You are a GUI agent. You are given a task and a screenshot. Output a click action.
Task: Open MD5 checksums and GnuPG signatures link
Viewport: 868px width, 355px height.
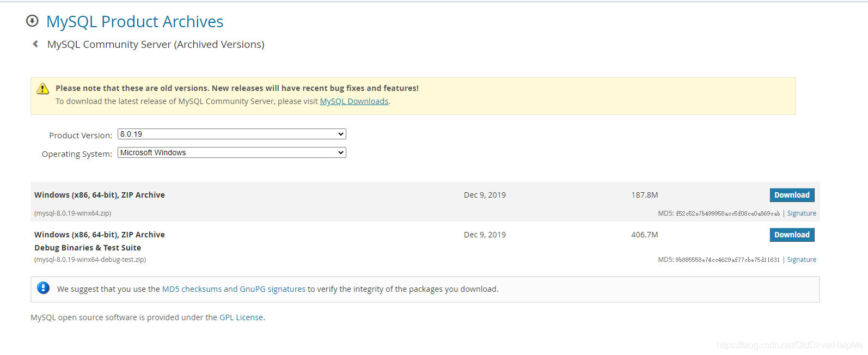pos(234,289)
